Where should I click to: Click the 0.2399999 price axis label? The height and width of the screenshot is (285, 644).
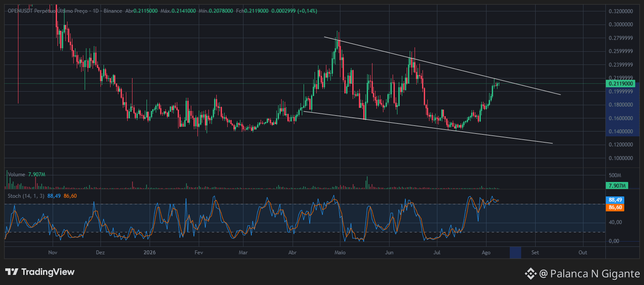click(x=621, y=65)
